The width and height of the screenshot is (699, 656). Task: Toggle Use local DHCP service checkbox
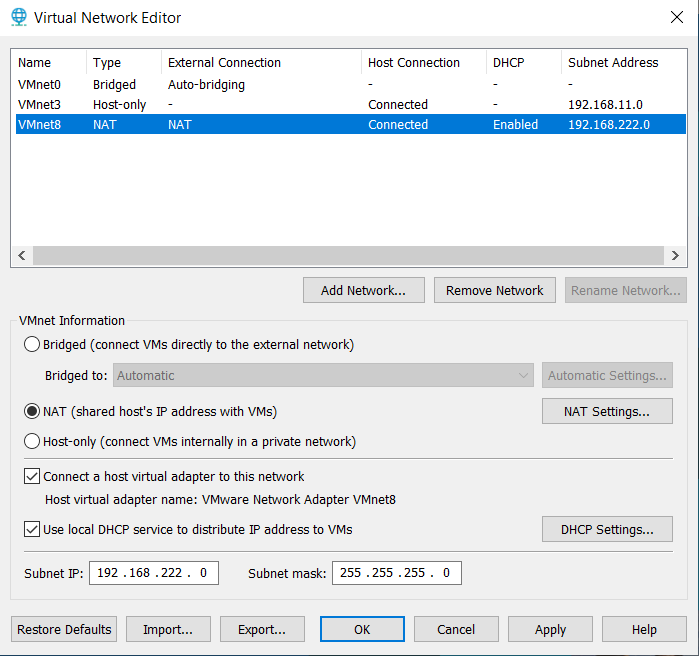pyautogui.click(x=32, y=529)
